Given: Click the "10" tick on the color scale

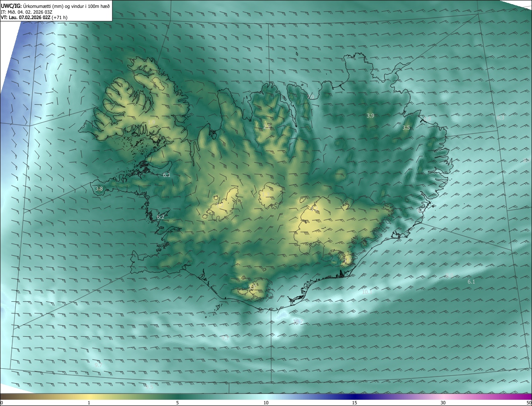Looking at the screenshot, I should click(x=266, y=403).
